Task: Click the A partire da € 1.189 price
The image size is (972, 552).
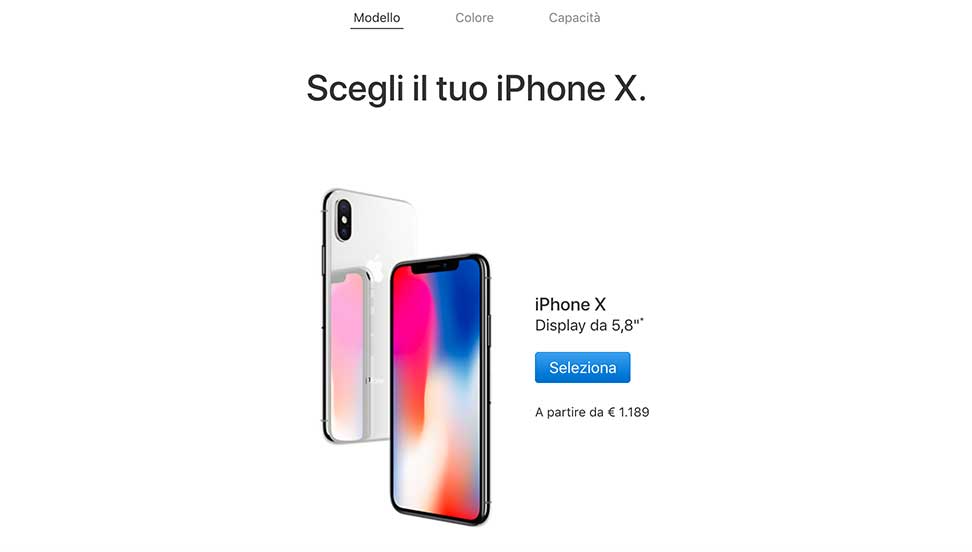Action: 592,412
